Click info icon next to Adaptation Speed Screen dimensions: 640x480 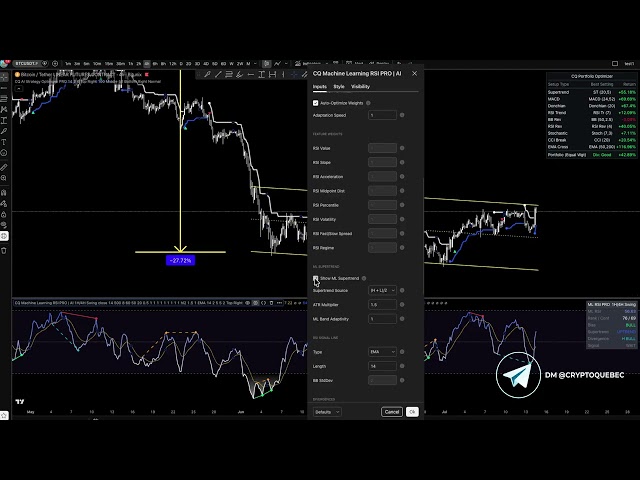[x=402, y=115]
